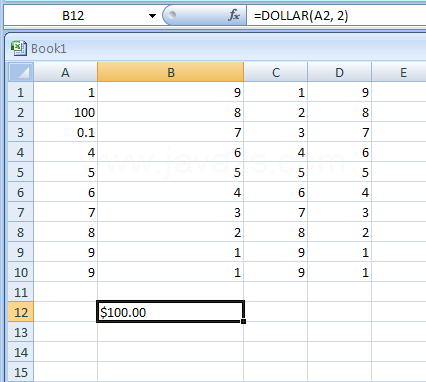Select row 2 header
The width and height of the screenshot is (426, 382).
coord(21,112)
